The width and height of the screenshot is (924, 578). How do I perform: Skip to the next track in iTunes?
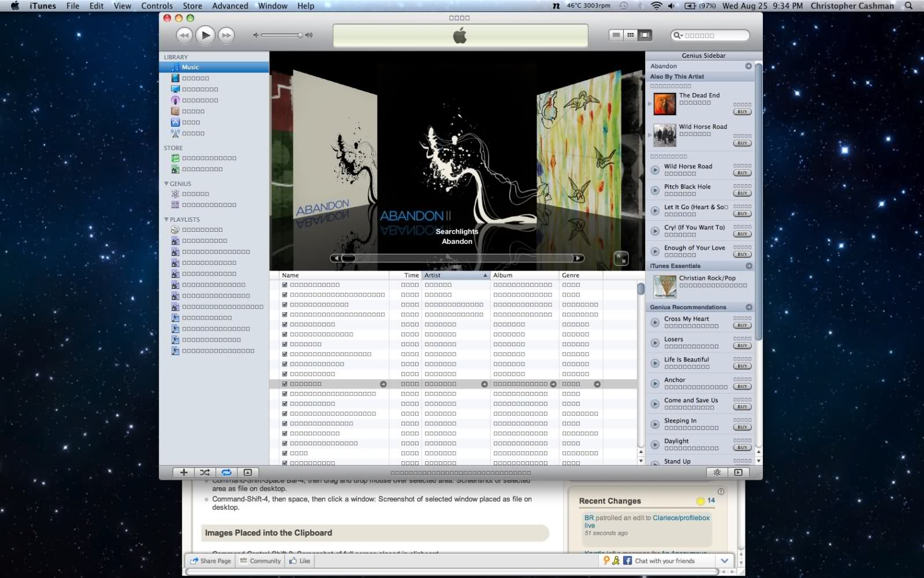[x=226, y=35]
